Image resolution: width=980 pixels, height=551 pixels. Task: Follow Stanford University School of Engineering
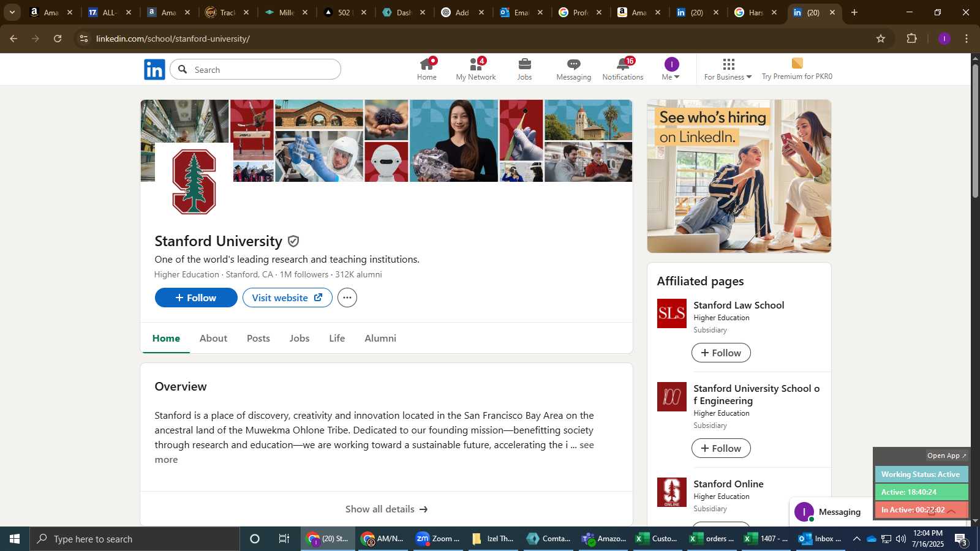click(x=721, y=448)
